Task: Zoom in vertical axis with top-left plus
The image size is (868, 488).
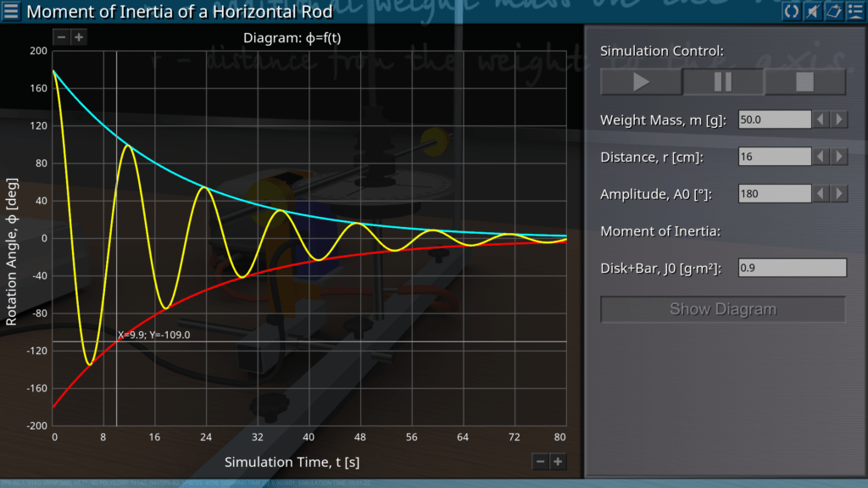Action: tap(78, 37)
